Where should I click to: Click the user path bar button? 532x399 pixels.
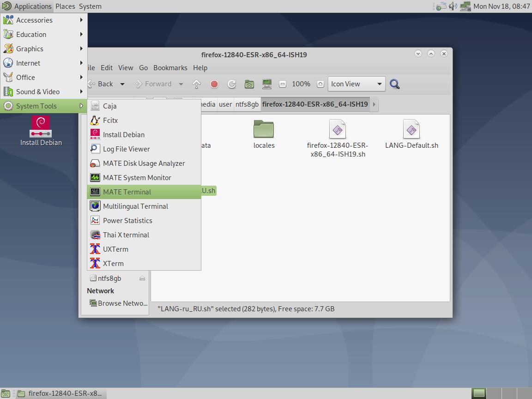point(225,104)
